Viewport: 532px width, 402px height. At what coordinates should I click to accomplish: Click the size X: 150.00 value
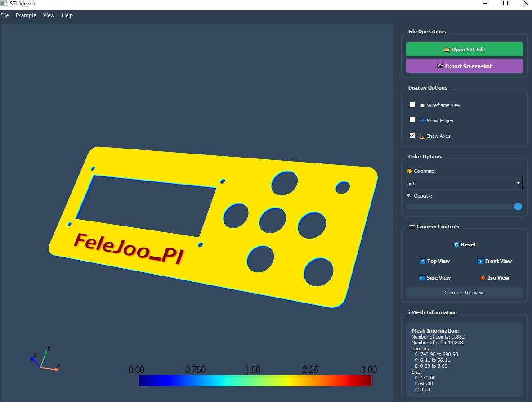pyautogui.click(x=425, y=378)
